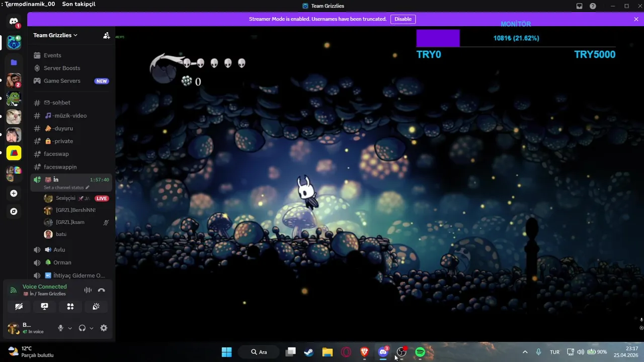Click the taskbar Ara search box
Viewport: 644px width, 362px height.
[260, 352]
